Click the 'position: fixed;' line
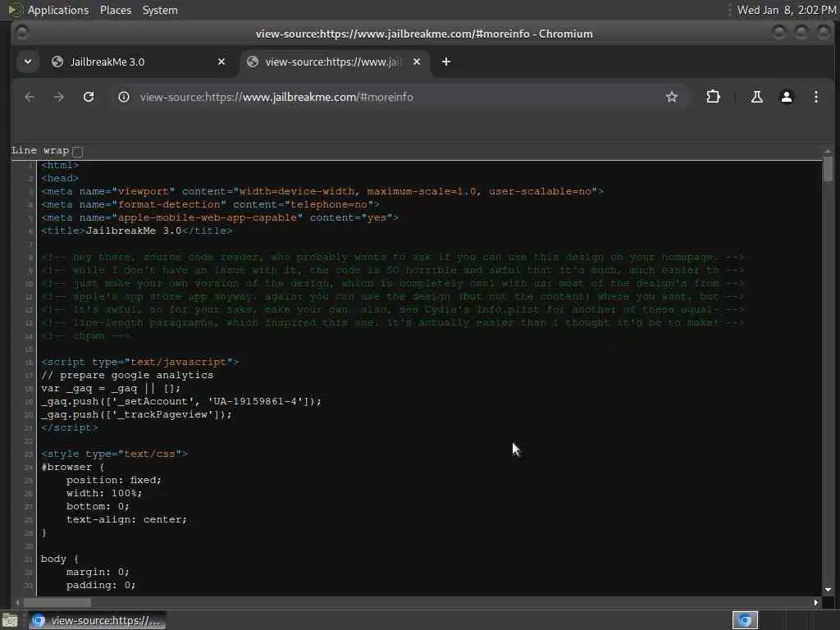This screenshot has width=840, height=630. [x=113, y=480]
